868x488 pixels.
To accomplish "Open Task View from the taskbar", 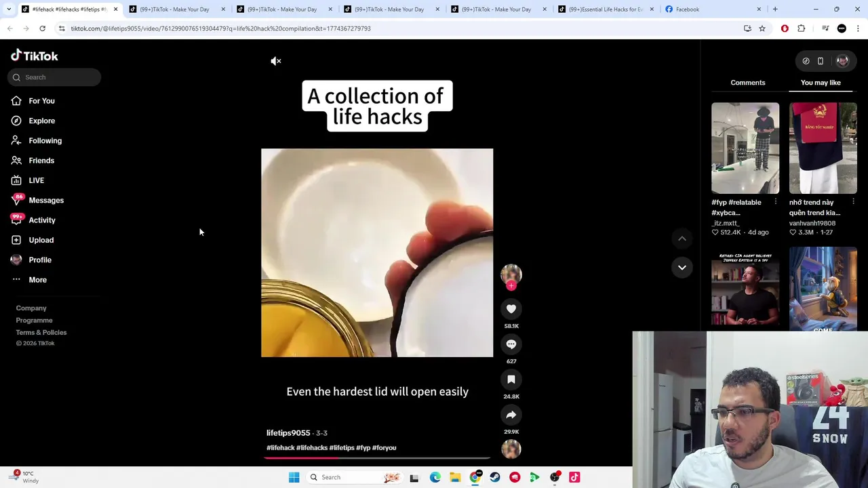I will pyautogui.click(x=414, y=477).
